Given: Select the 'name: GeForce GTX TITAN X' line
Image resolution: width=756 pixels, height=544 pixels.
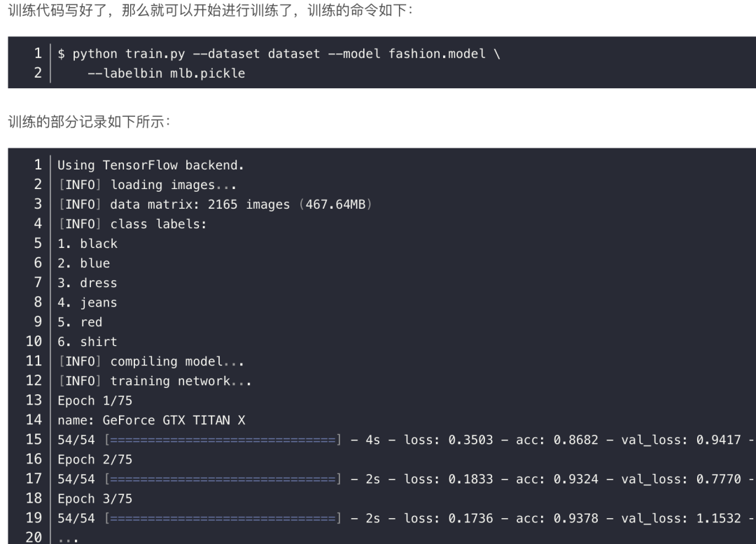Looking at the screenshot, I should [151, 421].
